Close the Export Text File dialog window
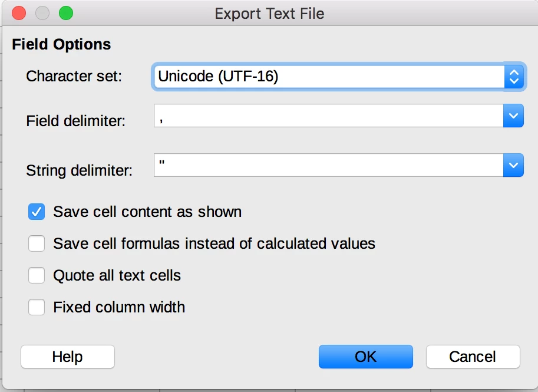 [19, 13]
